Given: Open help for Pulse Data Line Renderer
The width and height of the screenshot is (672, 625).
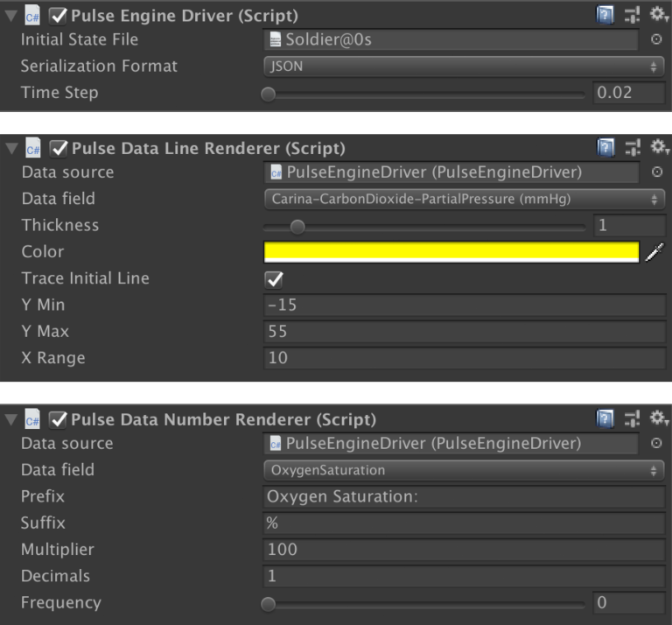Looking at the screenshot, I should point(605,148).
